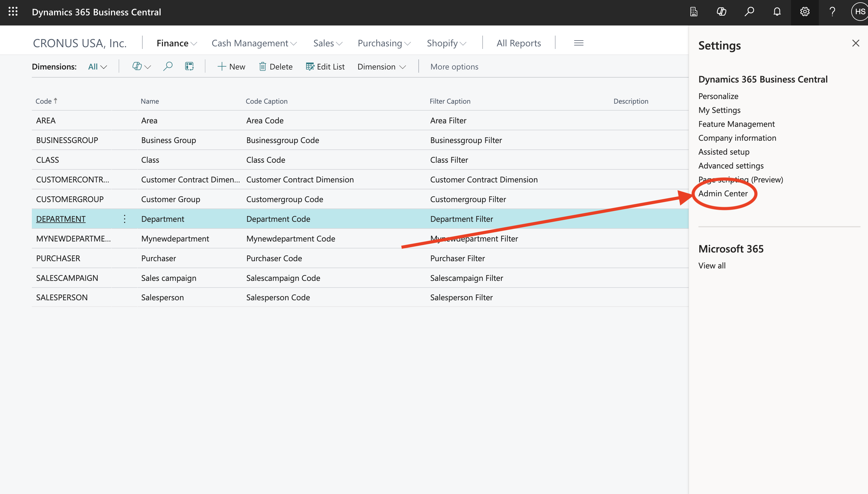Screen dimensions: 868x494
Task: Open Assisted setup
Action: click(724, 152)
